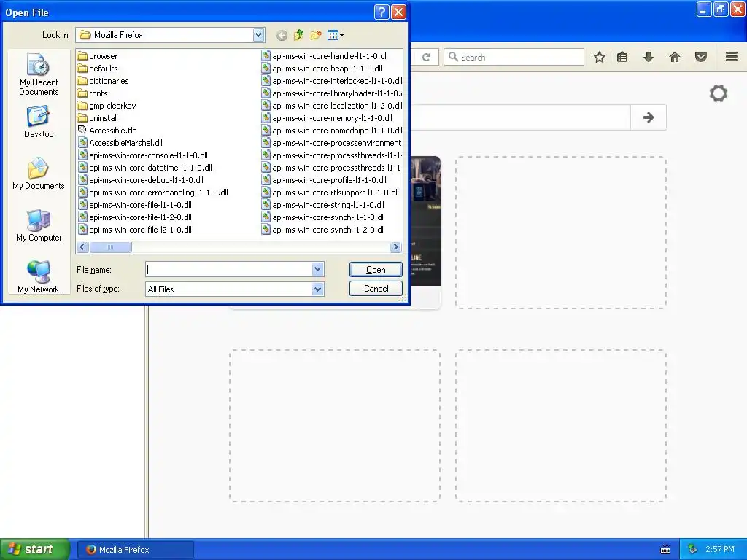Click the new tab page search field
This screenshot has height=560, width=747.
point(520,117)
